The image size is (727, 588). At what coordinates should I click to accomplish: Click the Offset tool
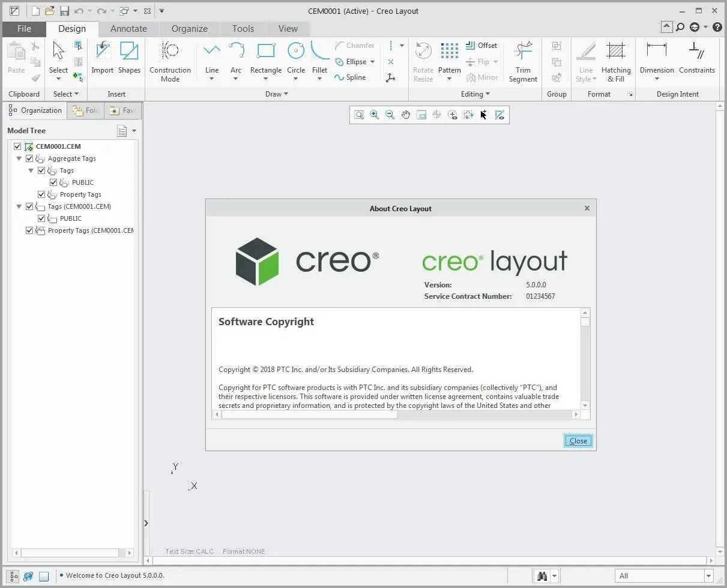(x=481, y=46)
